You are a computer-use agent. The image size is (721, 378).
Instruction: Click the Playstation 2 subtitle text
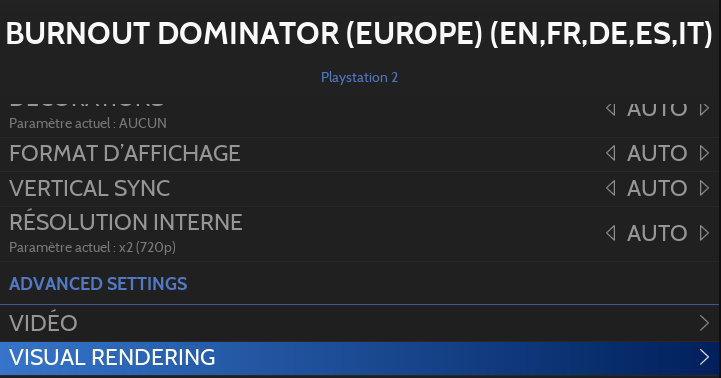359,77
